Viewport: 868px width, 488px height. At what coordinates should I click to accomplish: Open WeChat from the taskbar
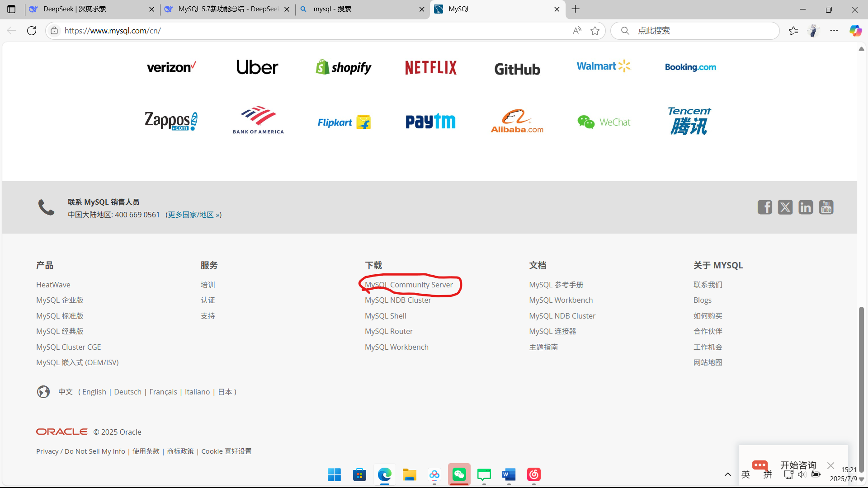(x=459, y=474)
